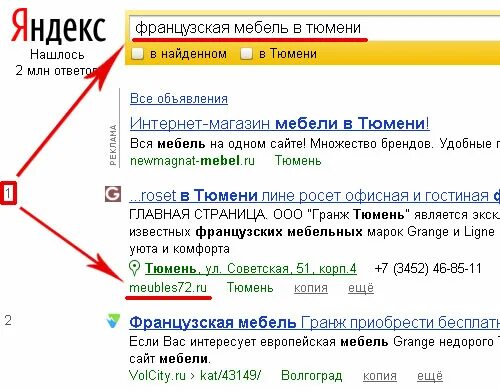Click the vertical 'РЕКЛАМА' label
The image size is (500, 390).
113,145
